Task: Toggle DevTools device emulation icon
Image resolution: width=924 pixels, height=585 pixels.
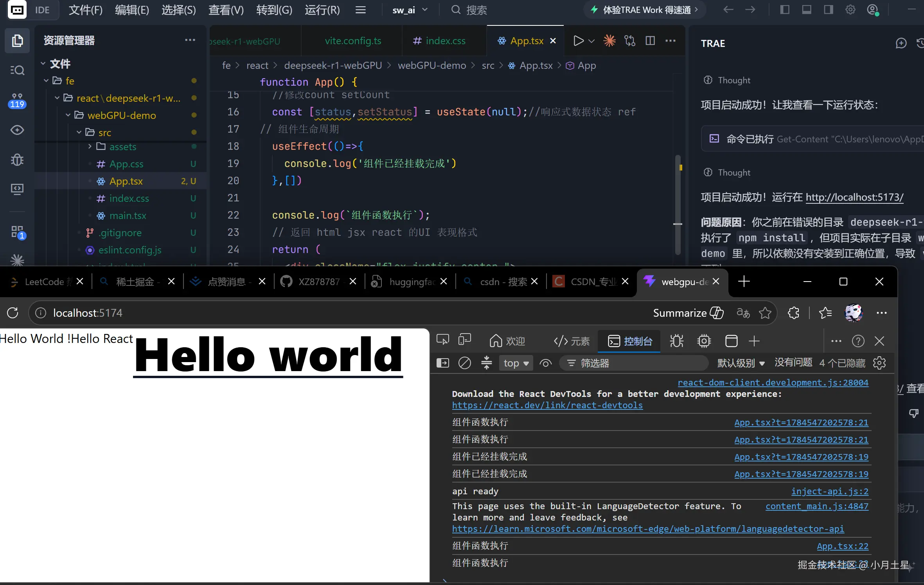Action: click(465, 340)
